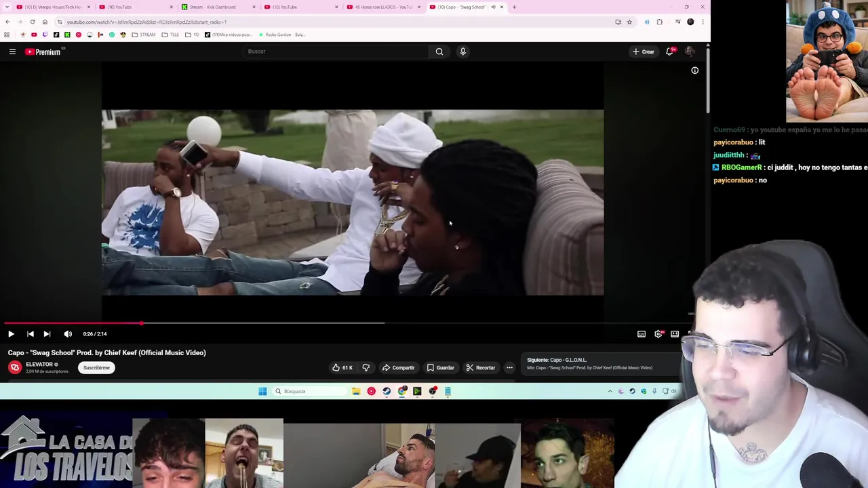The width and height of the screenshot is (868, 488).
Task: Open the YouTube account avatar menu
Action: pyautogui.click(x=690, y=52)
